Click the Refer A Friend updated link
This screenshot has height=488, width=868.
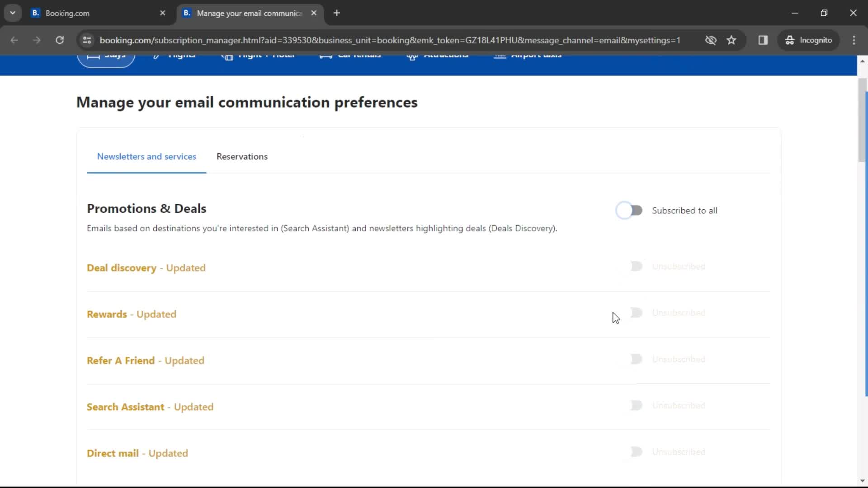click(x=146, y=361)
